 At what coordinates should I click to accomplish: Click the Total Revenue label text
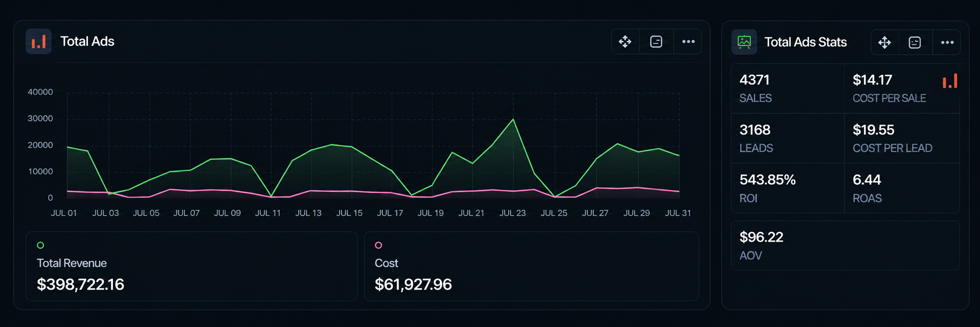72,263
